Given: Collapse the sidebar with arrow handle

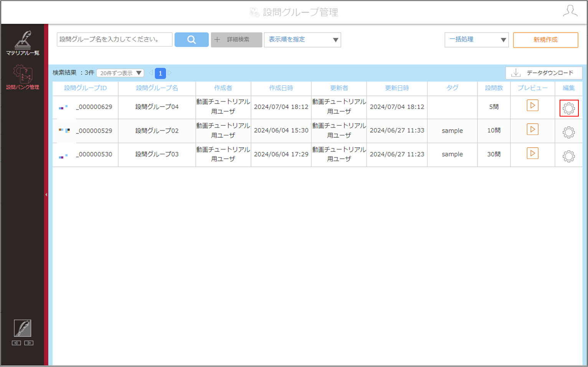Looking at the screenshot, I should [46, 195].
